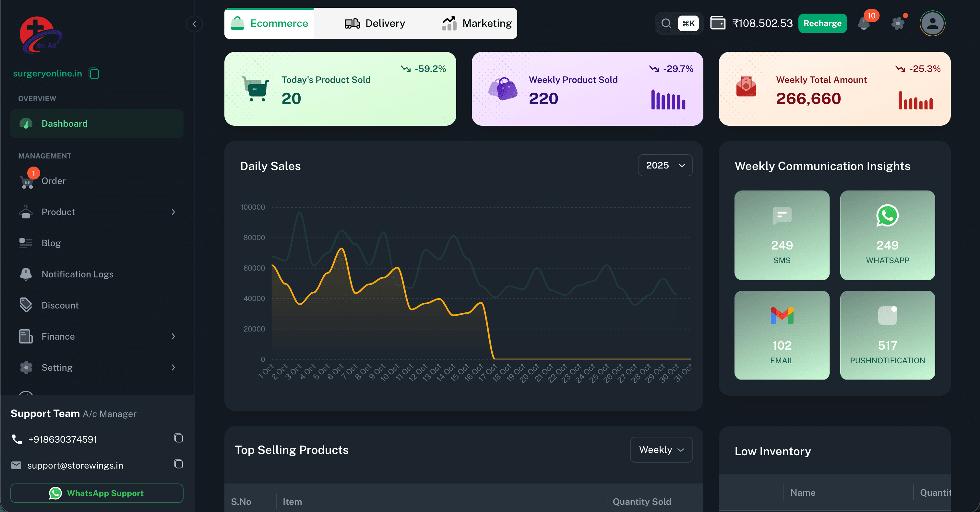The height and width of the screenshot is (512, 980).
Task: Click the wallet balance icon
Action: [x=718, y=23]
